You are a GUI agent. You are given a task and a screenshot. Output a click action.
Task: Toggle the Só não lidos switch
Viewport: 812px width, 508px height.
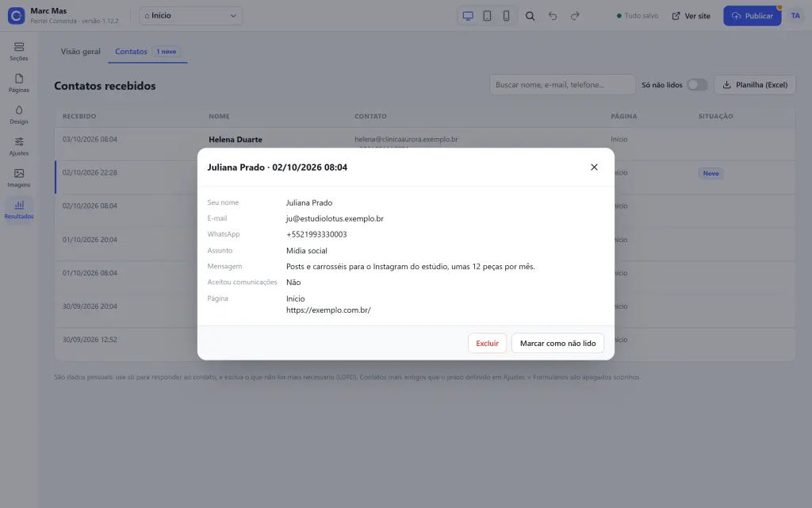697,84
